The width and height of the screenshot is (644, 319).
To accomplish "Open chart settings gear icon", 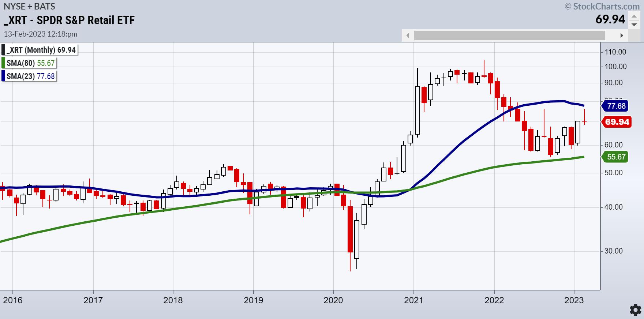I will [x=635, y=310].
